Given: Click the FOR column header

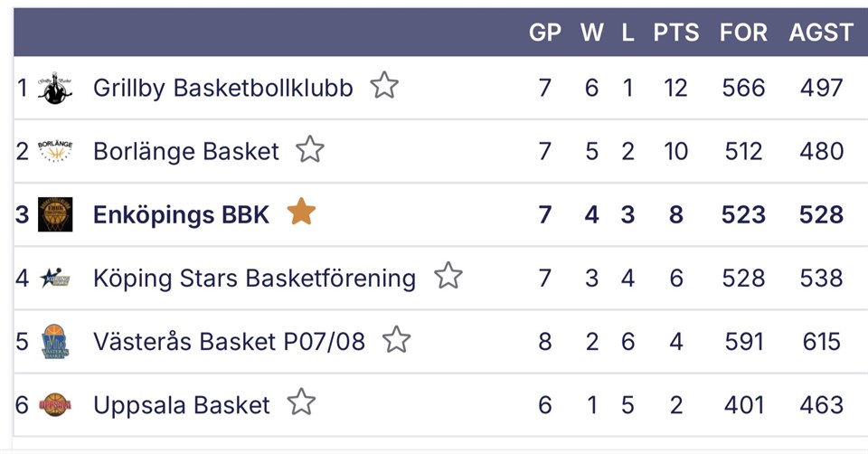Looking at the screenshot, I should click(743, 33).
